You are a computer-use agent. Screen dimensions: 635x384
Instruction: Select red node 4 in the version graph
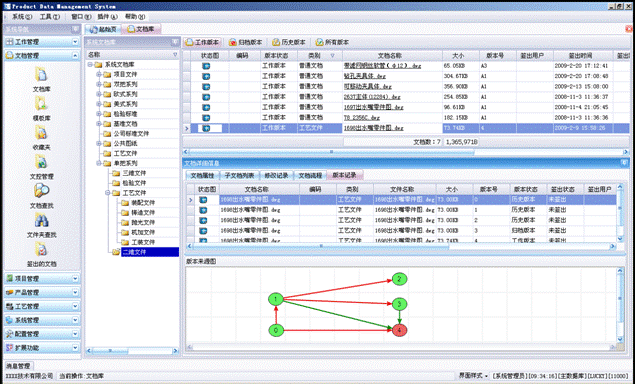(x=399, y=330)
